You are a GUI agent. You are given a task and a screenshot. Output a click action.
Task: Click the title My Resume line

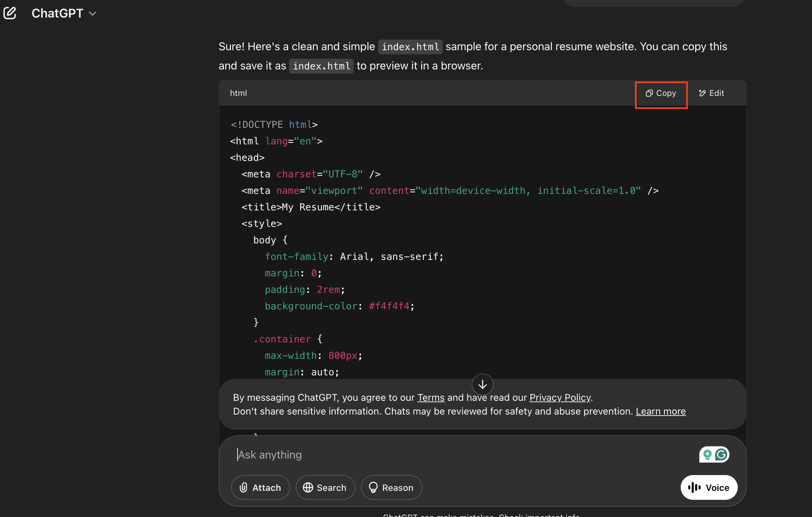click(311, 207)
